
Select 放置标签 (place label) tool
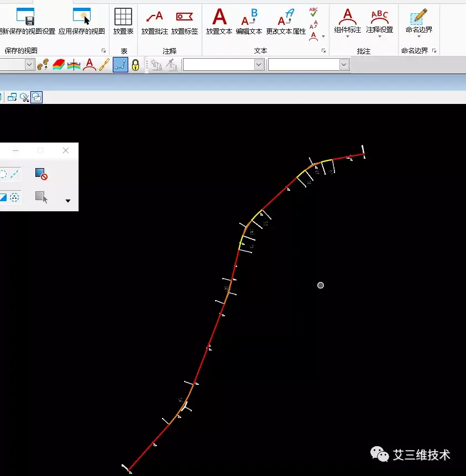[x=185, y=22]
